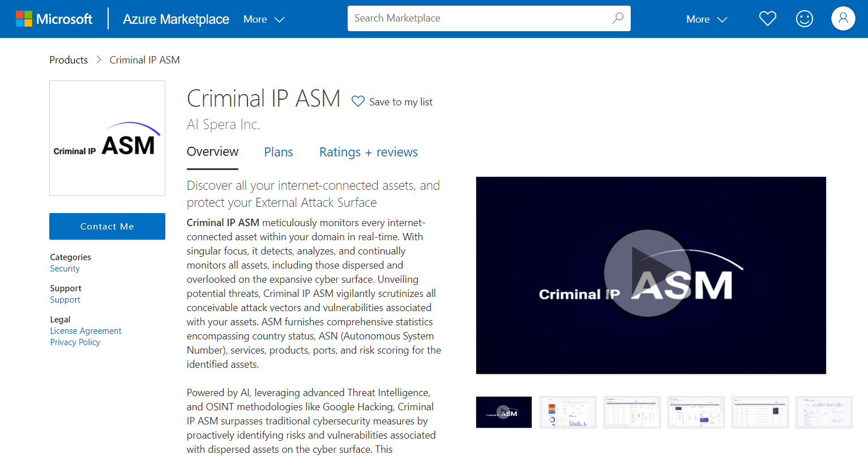
Task: Click the breadcrumb chevron separator
Action: tap(99, 60)
